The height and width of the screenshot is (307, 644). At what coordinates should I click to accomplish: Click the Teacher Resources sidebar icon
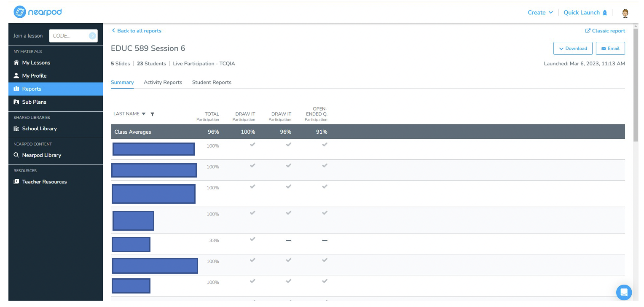click(16, 182)
